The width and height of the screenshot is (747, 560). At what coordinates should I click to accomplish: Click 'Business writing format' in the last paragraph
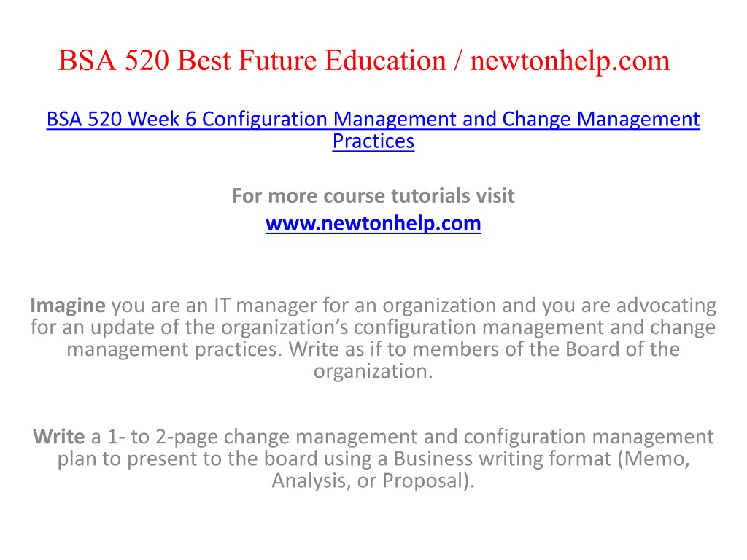[x=502, y=459]
